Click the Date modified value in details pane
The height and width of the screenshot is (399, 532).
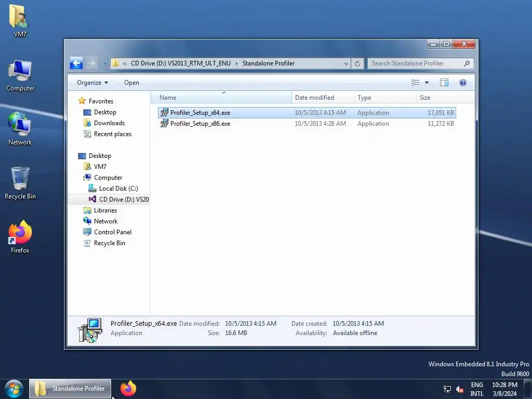click(x=251, y=324)
